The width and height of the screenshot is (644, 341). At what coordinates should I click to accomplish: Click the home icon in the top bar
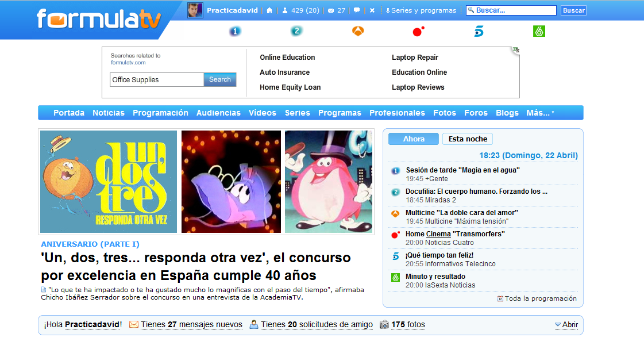tap(269, 10)
